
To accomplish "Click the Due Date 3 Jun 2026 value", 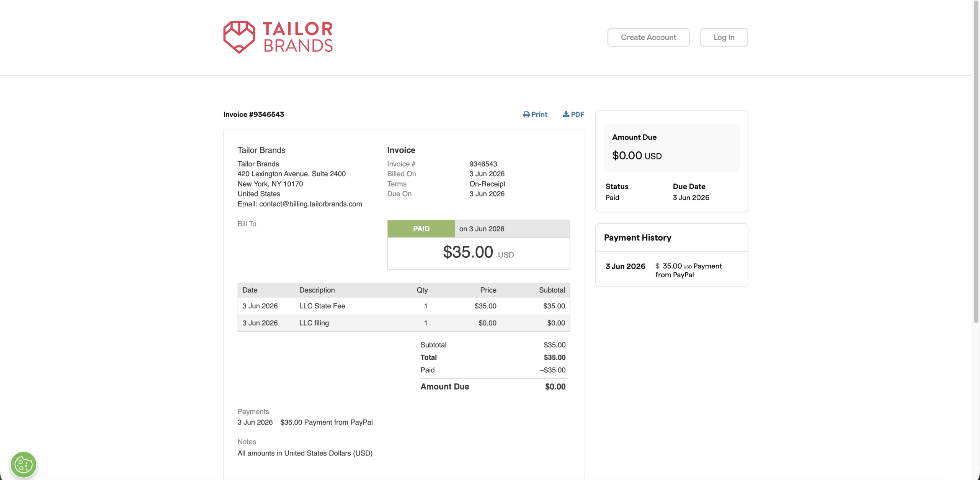I will [691, 198].
